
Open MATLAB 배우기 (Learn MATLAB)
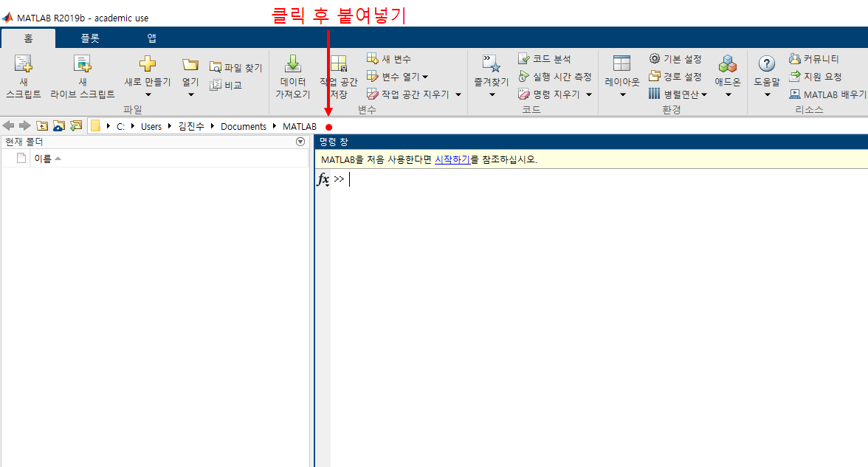[x=827, y=94]
